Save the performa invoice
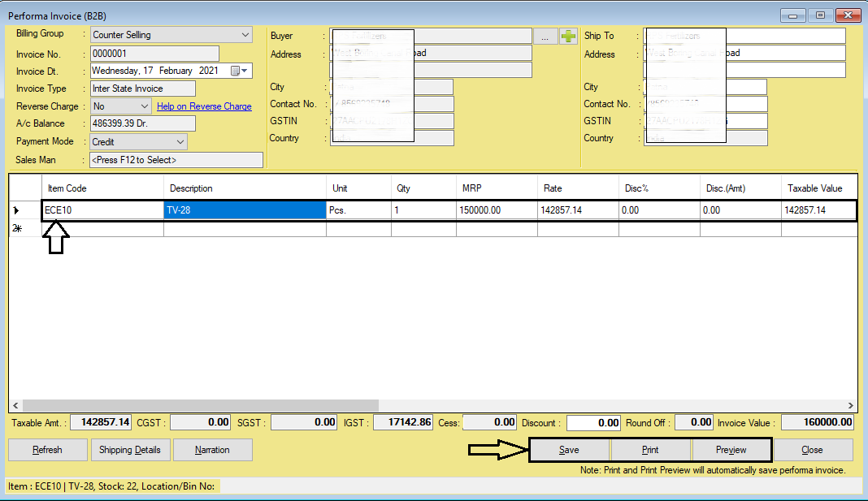 pos(569,449)
